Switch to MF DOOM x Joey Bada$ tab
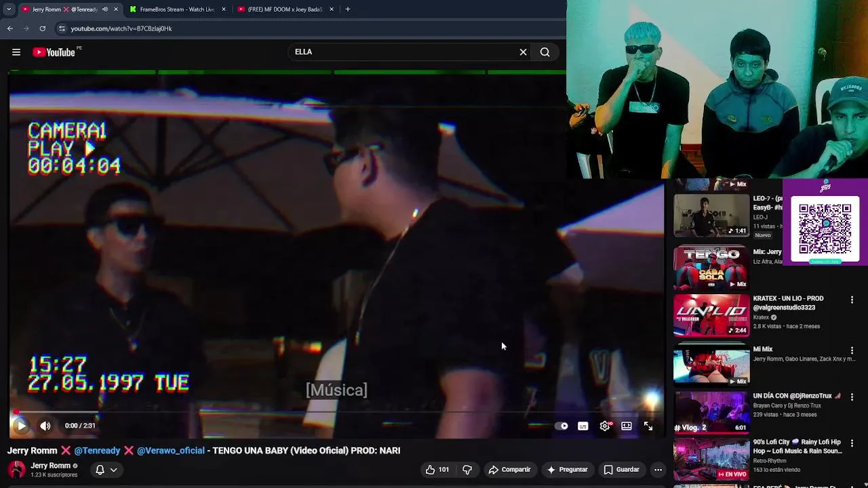Screen dimensions: 868x488 pyautogui.click(x=285, y=9)
